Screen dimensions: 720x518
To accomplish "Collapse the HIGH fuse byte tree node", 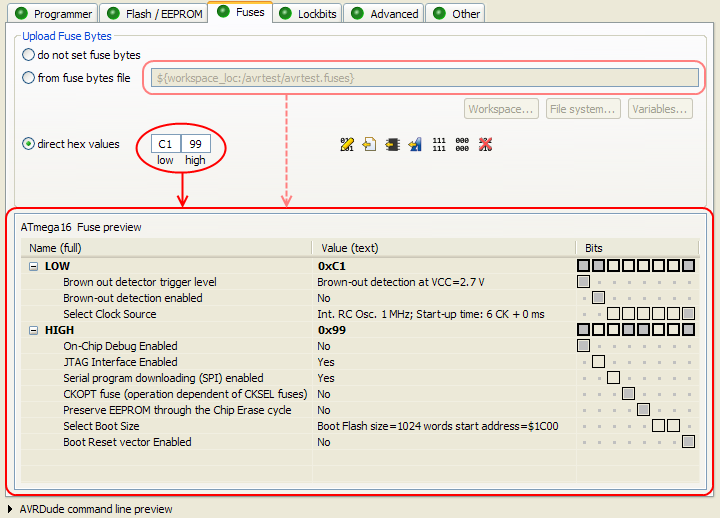I will 33,330.
